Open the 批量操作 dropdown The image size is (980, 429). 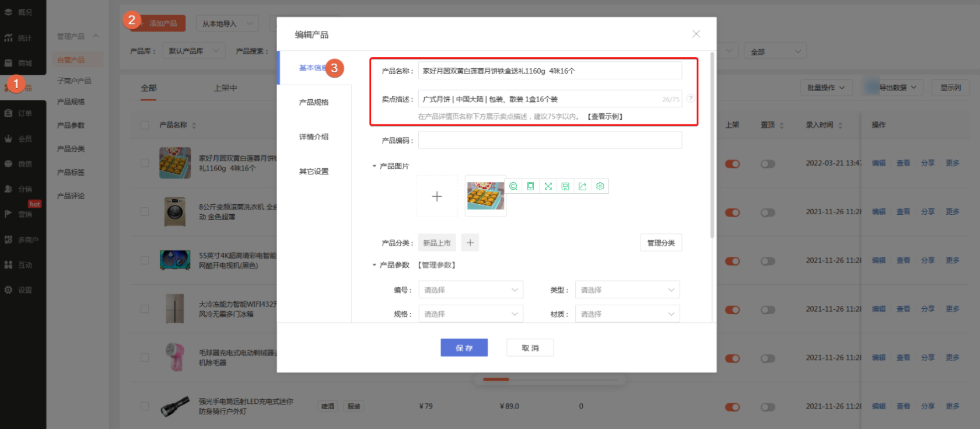click(x=827, y=88)
